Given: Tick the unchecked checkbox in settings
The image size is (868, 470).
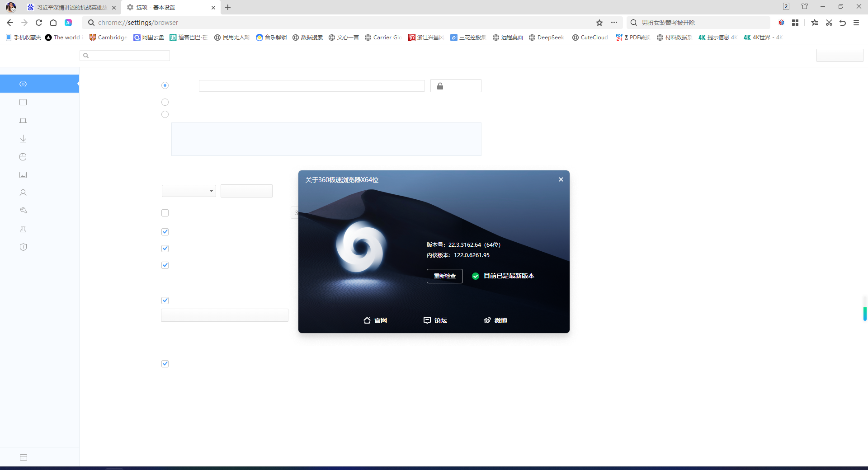Looking at the screenshot, I should (165, 213).
